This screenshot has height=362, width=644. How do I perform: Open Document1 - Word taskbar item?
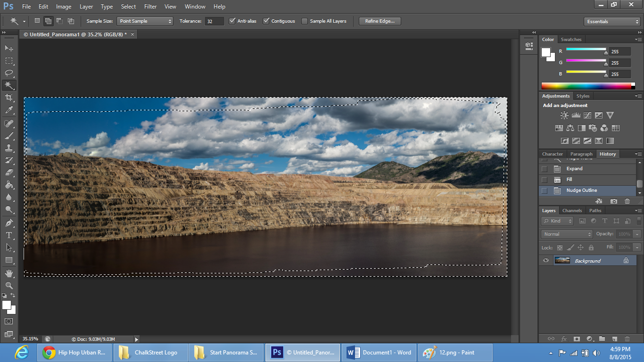pos(380,353)
